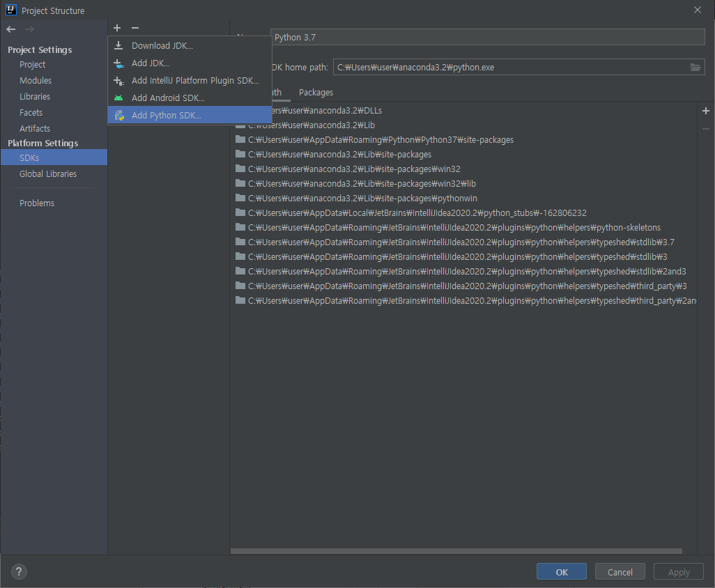This screenshot has height=588, width=715.
Task: Click the horizontal scrollbar below the path list
Action: click(460, 551)
